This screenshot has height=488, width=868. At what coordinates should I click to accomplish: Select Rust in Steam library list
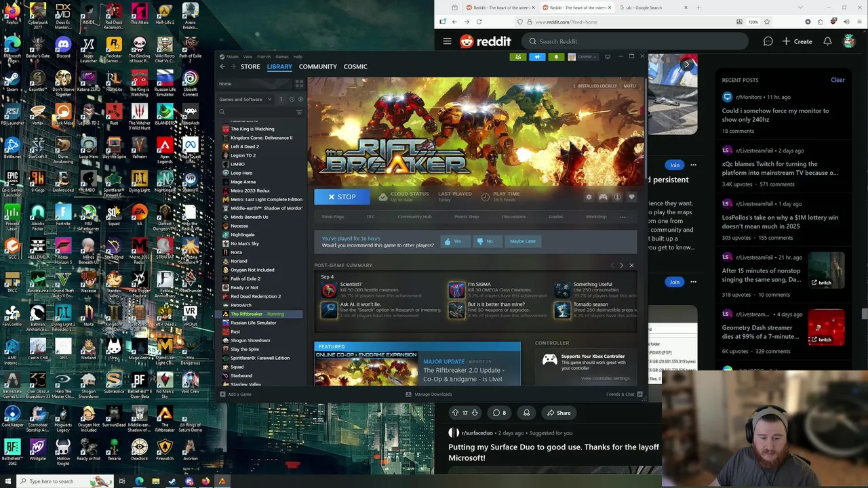(235, 331)
